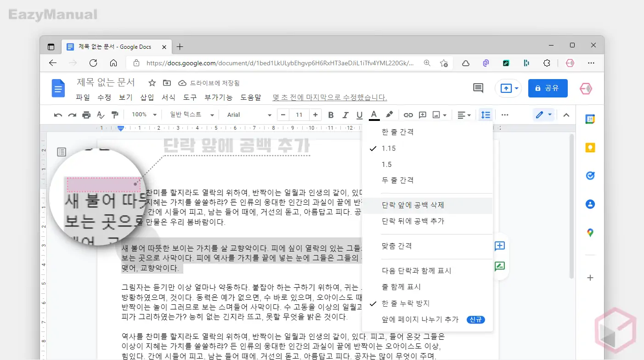Open 맞춤 간격 custom spacing

(x=427, y=246)
